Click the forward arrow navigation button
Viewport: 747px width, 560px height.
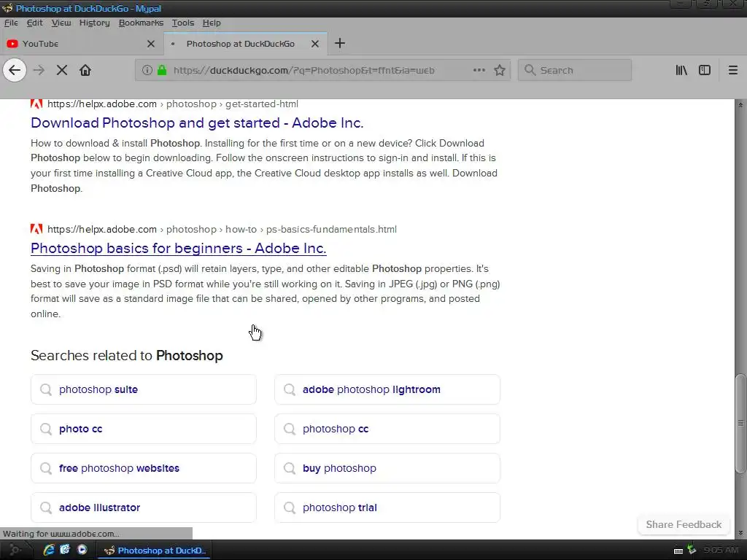39,71
